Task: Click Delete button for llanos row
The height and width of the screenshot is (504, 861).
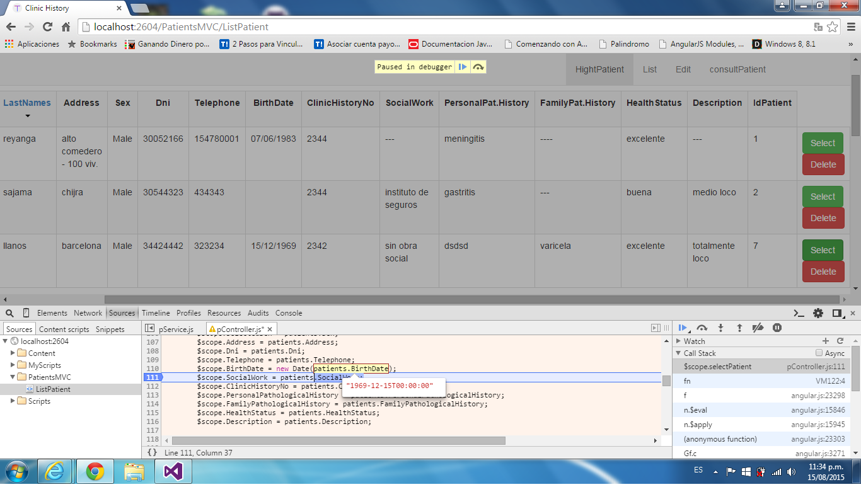Action: tap(823, 272)
